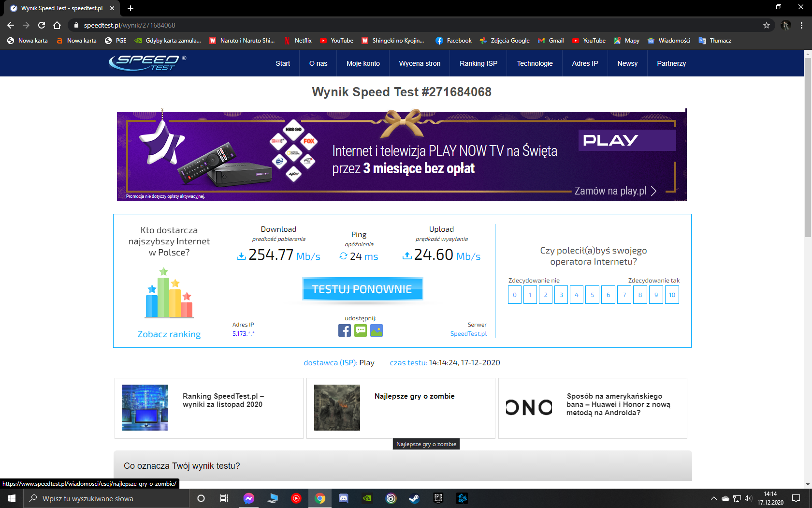Read Najlepsze gry o zombie article
This screenshot has width=812, height=508.
pos(414,396)
